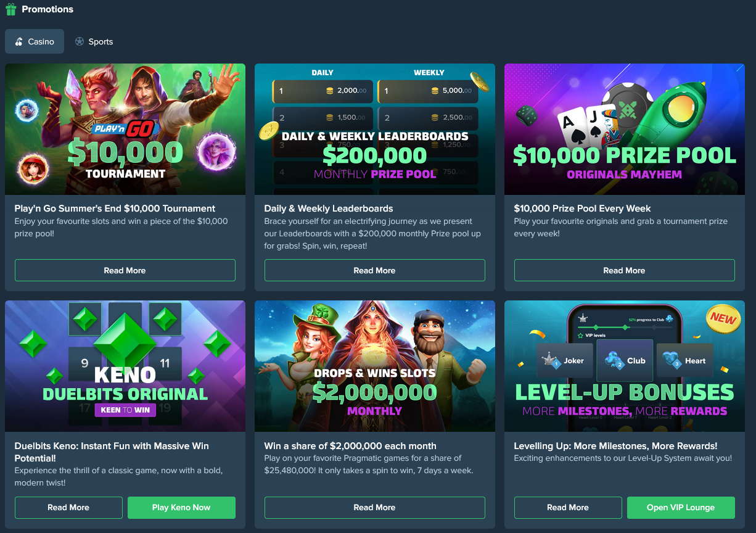Screen dimensions: 756x533
Task: Switch to the Sports tab
Action: click(94, 41)
